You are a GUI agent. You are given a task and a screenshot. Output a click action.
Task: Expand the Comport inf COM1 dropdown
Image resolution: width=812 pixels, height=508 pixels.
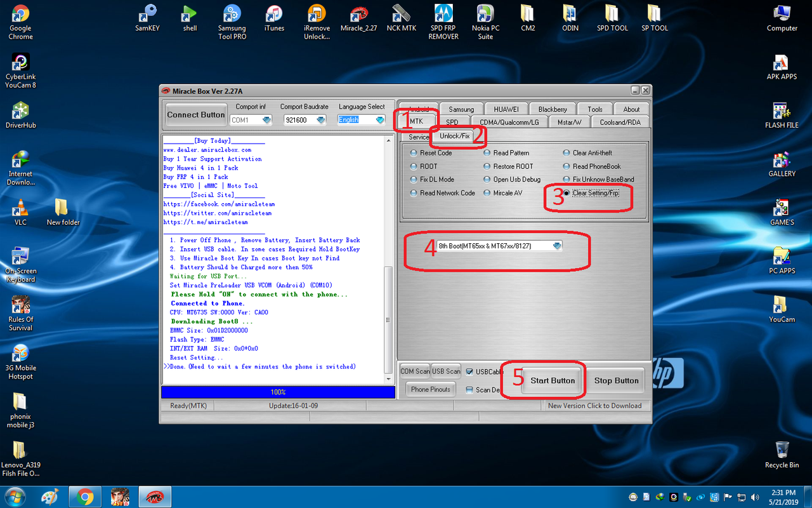tap(267, 120)
